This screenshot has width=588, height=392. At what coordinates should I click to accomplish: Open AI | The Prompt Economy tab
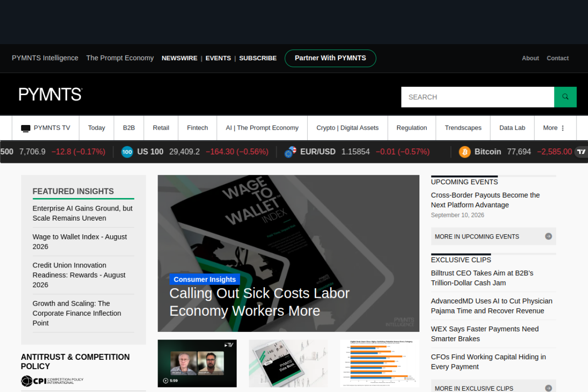click(262, 128)
